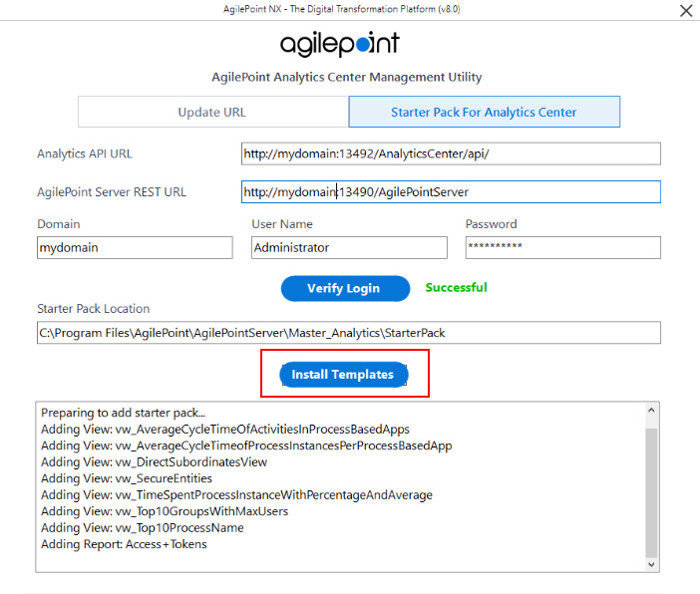Screen dimensions: 700x594
Task: Select log line vw_AverageCycleTimeOfActivitiesInProcessBasedApps
Action: (225, 430)
